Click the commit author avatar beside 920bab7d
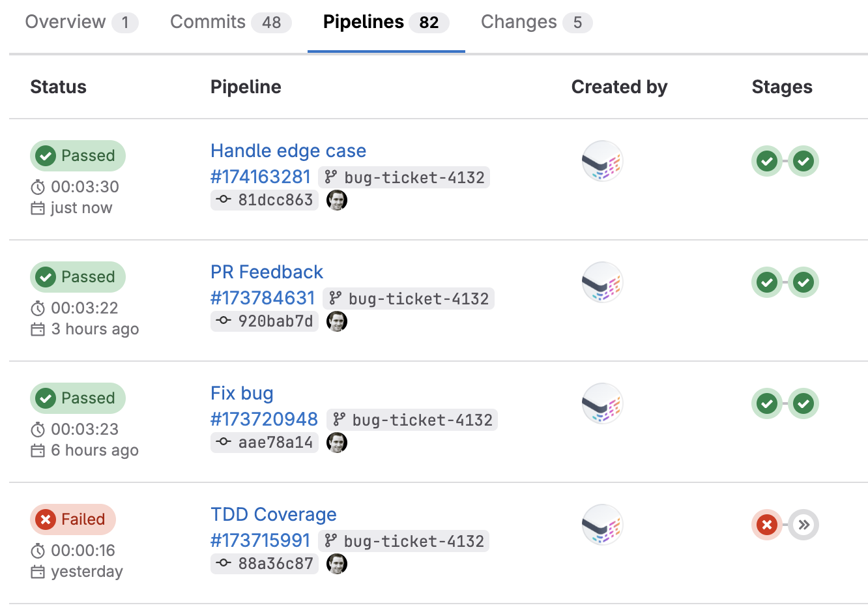This screenshot has height=614, width=868. pos(337,321)
